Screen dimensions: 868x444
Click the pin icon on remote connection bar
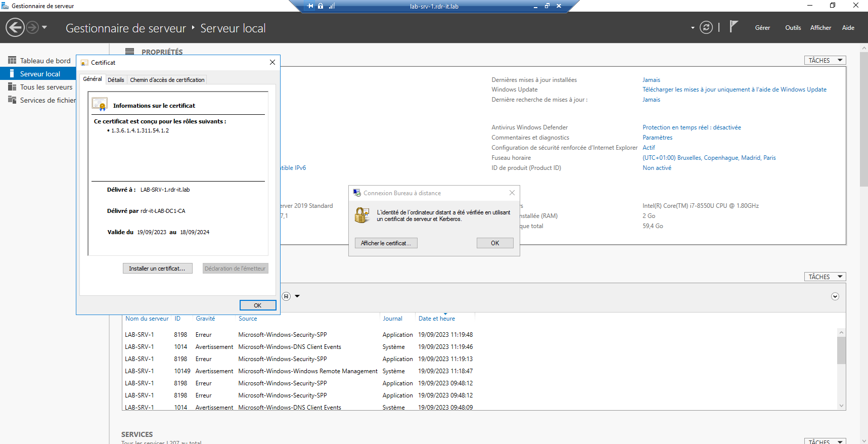[x=310, y=6]
